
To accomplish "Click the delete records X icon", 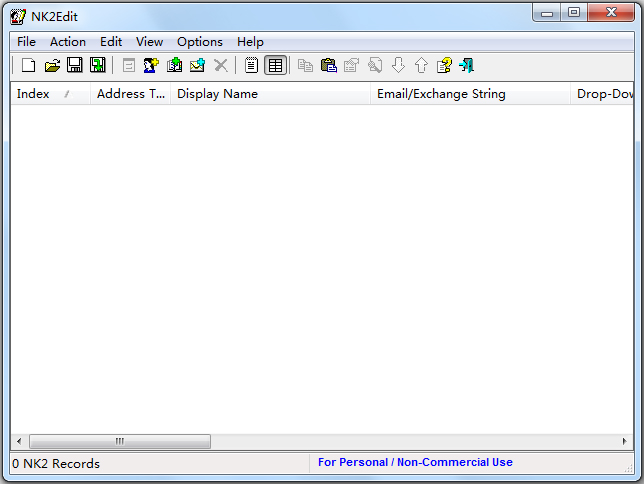I will click(x=221, y=65).
